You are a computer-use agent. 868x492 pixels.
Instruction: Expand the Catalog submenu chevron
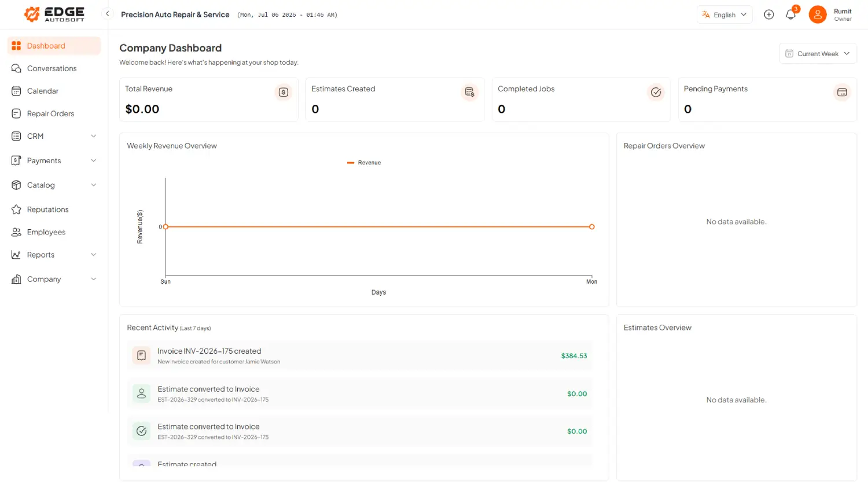[93, 185]
